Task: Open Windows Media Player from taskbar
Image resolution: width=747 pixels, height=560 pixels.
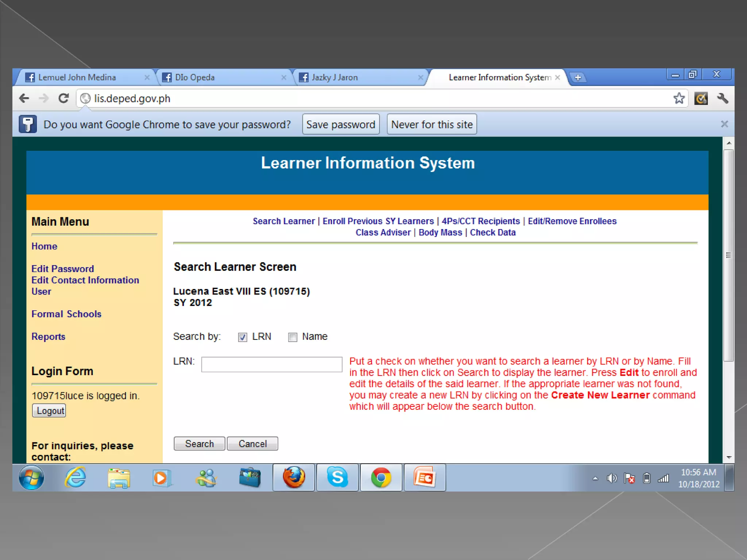Action: tap(162, 478)
